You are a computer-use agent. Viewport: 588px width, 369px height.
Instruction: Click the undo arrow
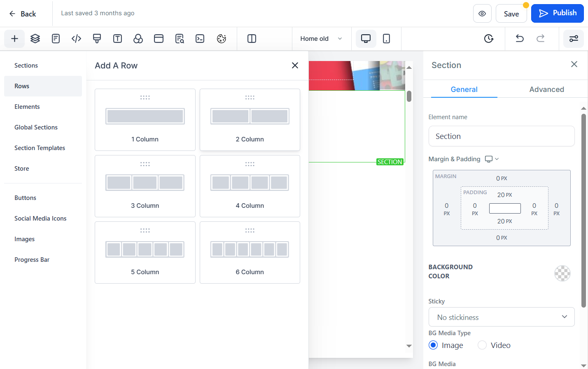(520, 39)
